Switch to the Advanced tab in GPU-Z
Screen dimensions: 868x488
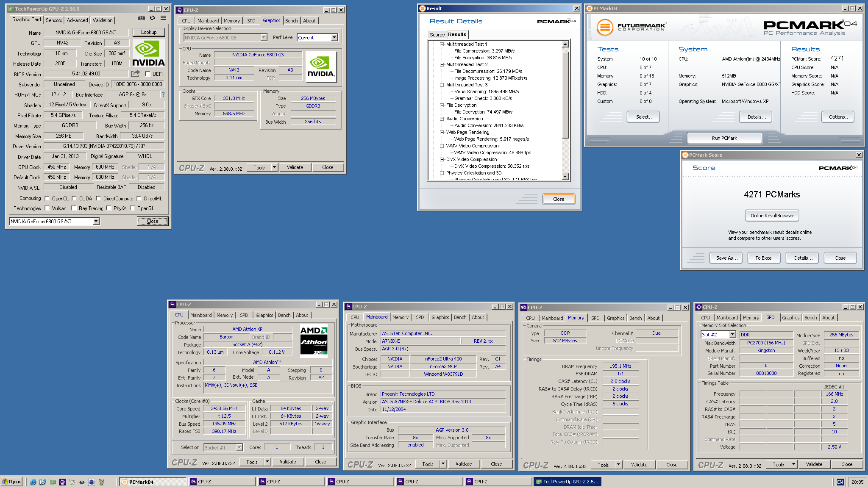tap(77, 20)
